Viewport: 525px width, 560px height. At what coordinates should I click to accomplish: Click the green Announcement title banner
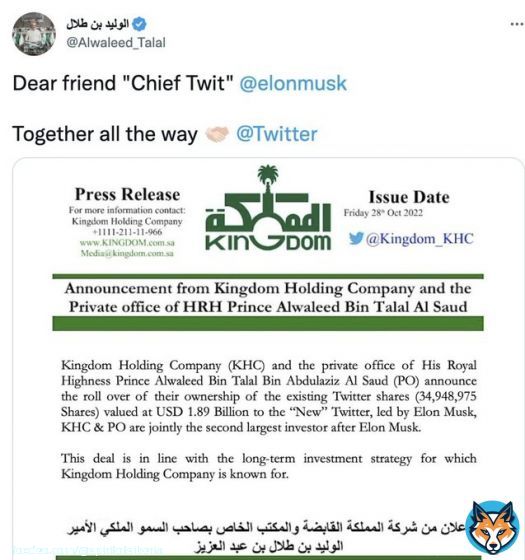(268, 302)
